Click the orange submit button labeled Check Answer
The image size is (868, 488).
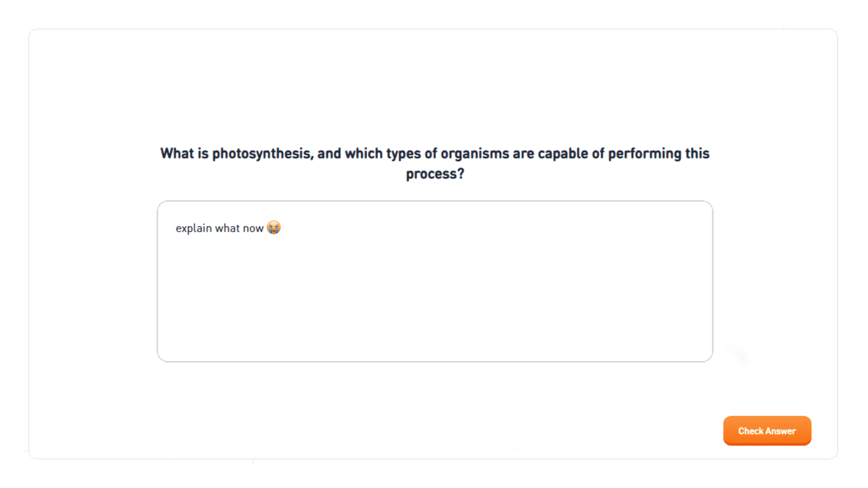[767, 431]
